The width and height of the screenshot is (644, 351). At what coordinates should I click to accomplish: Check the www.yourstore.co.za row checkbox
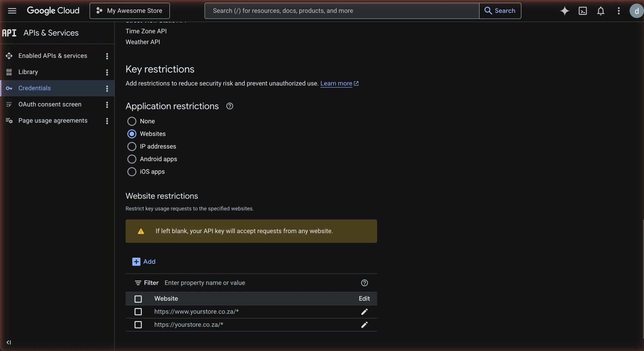pyautogui.click(x=138, y=312)
